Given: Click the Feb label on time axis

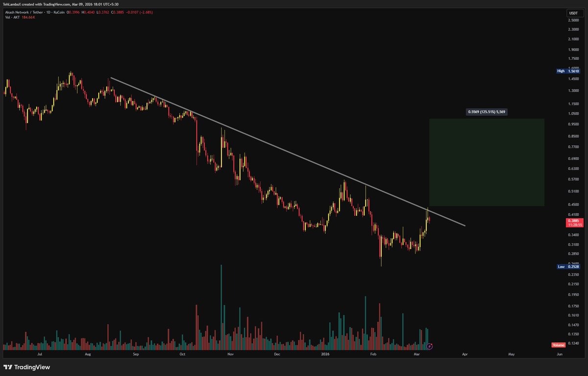Looking at the screenshot, I should tap(373, 353).
